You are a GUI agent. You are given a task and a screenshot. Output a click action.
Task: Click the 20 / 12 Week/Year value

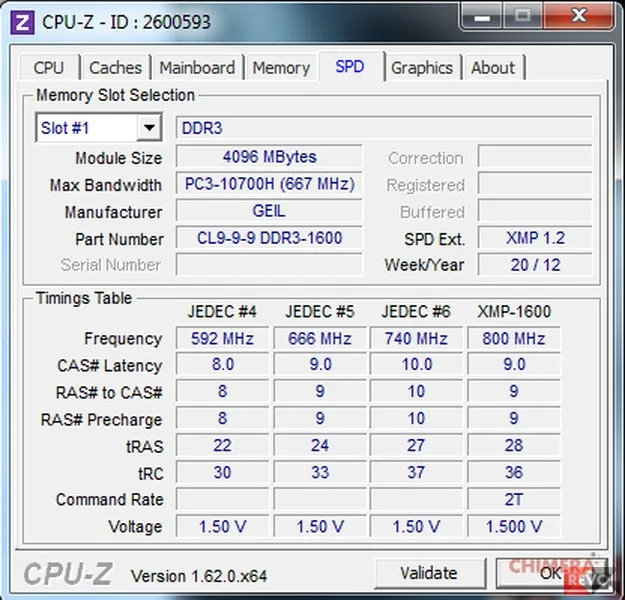(535, 265)
